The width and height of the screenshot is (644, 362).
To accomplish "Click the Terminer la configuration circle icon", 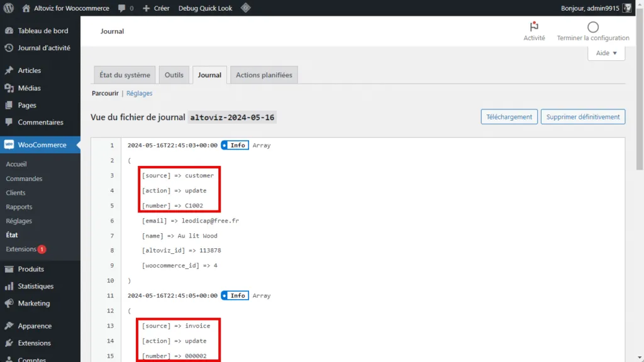I will click(592, 27).
